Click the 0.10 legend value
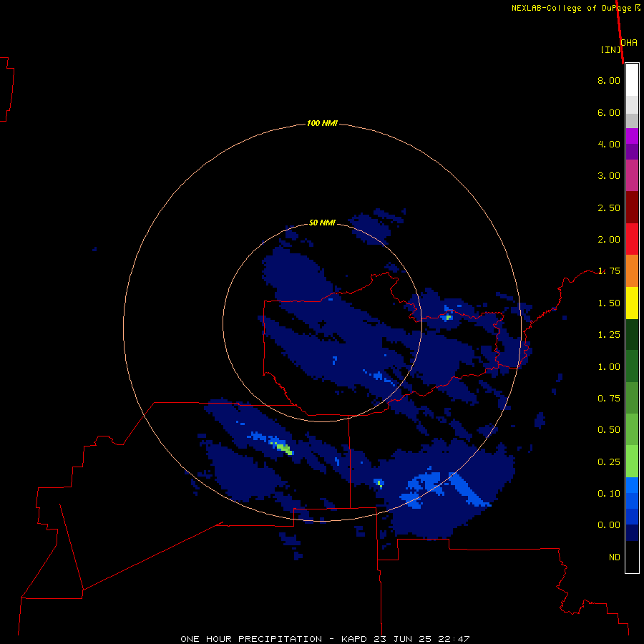Screen dimensions: 644x644 pos(609,494)
